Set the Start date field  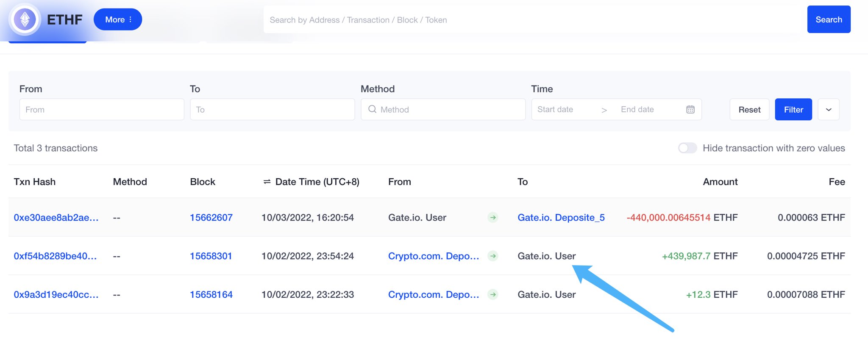coord(555,110)
